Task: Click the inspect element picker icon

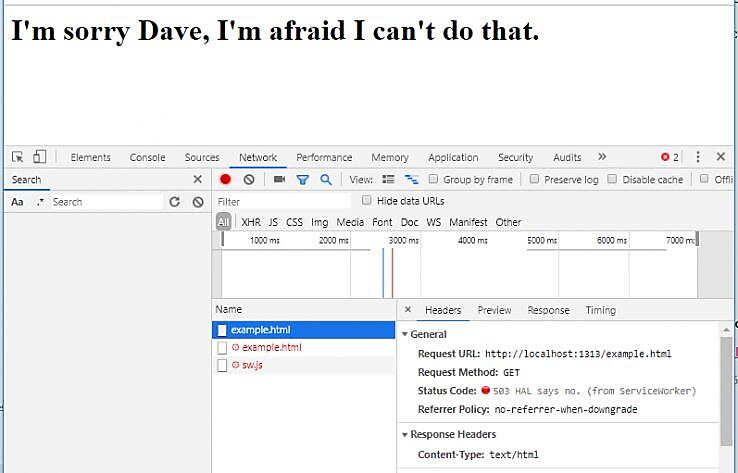Action: [x=17, y=157]
